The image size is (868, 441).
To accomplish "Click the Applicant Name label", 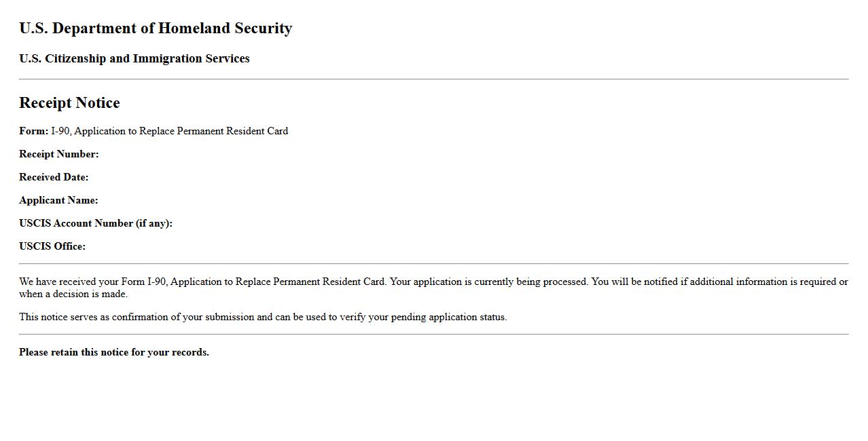I will [x=58, y=200].
